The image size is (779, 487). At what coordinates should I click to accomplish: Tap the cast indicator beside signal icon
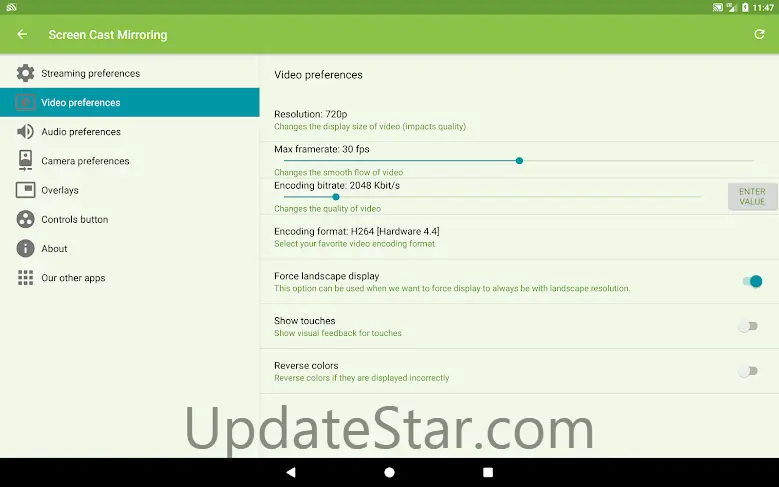coord(717,7)
